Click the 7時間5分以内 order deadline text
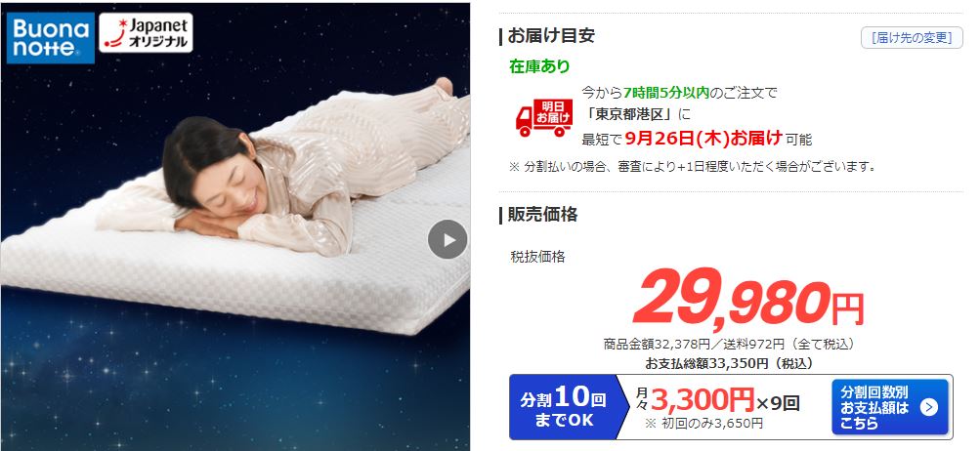The width and height of the screenshot is (980, 451). tap(666, 93)
